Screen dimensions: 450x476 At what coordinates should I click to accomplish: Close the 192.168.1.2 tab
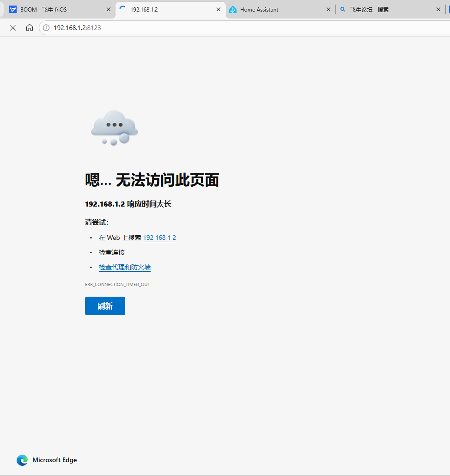[x=218, y=9]
